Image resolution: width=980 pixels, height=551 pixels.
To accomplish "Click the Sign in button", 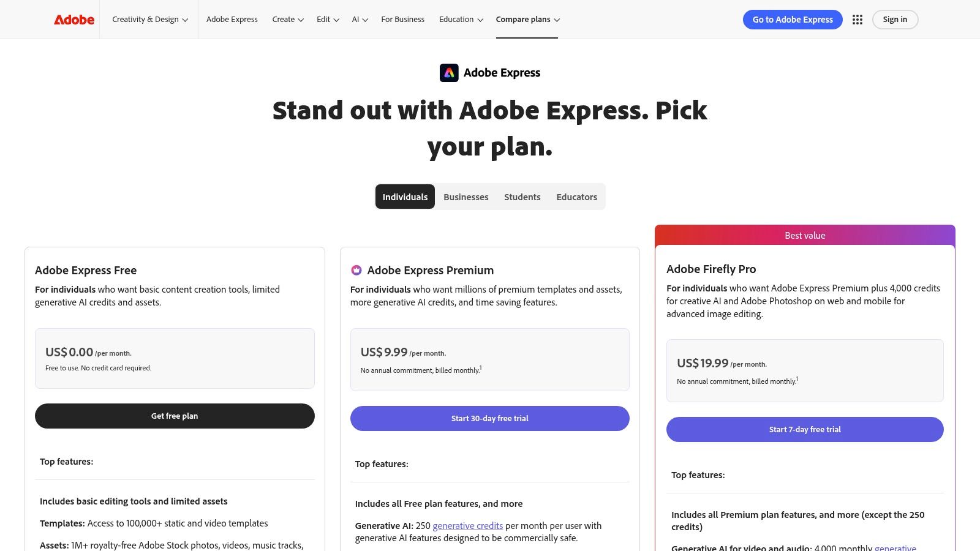I will click(x=895, y=19).
